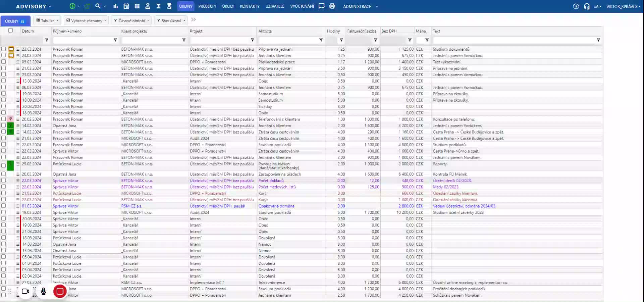Click the bar chart icon in top toolbar
The image size is (644, 302).
click(x=116, y=6)
